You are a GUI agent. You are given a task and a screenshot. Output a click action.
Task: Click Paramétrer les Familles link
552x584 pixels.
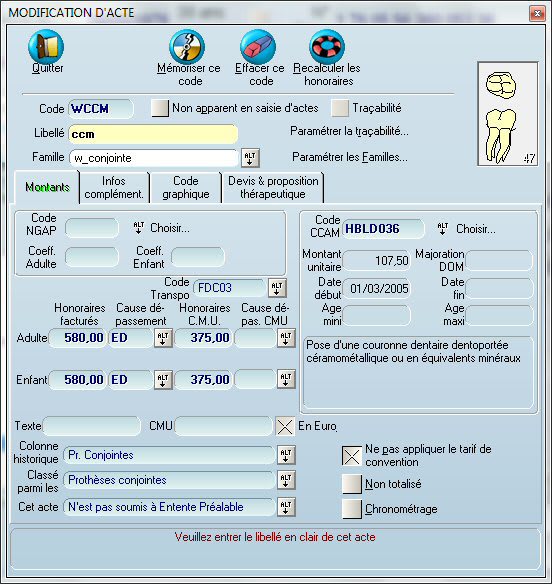[349, 157]
